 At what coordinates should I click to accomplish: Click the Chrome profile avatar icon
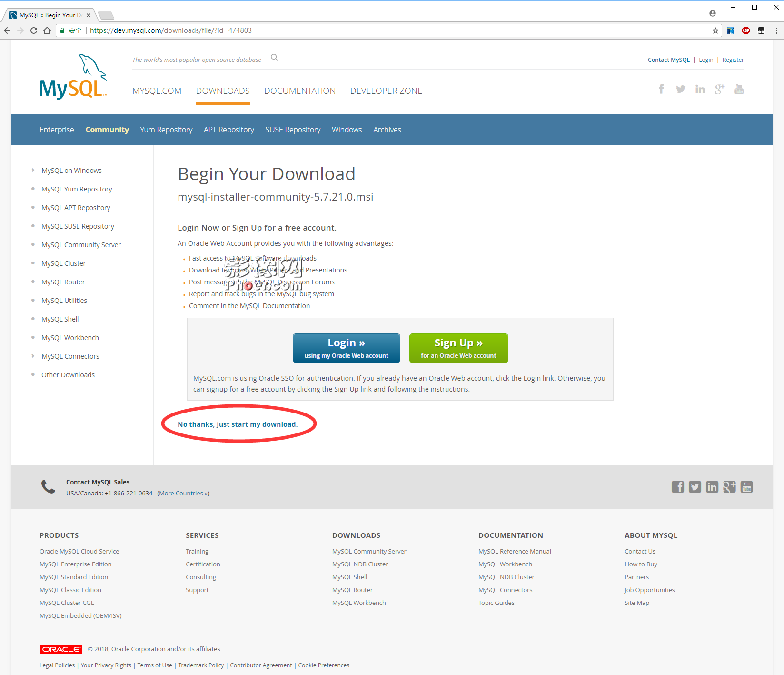coord(712,13)
